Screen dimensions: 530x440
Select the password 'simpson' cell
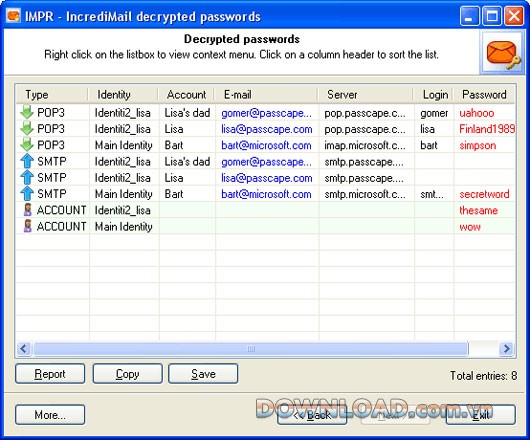(478, 145)
